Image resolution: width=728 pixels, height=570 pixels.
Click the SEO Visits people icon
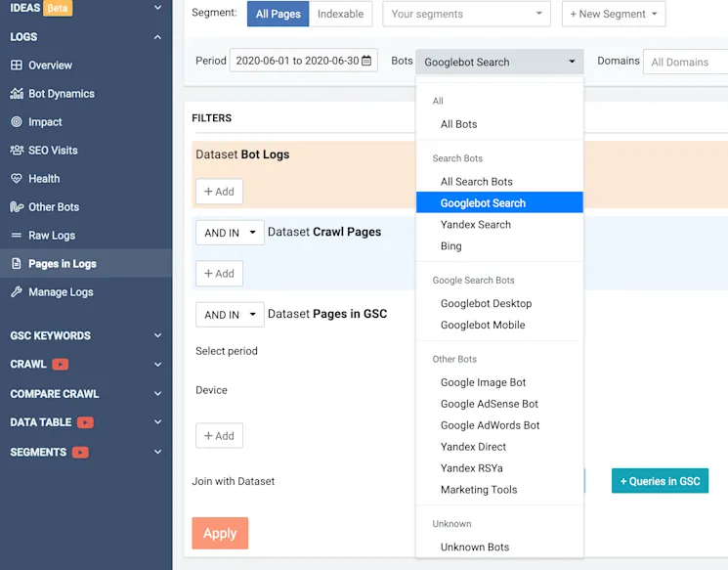pyautogui.click(x=17, y=150)
